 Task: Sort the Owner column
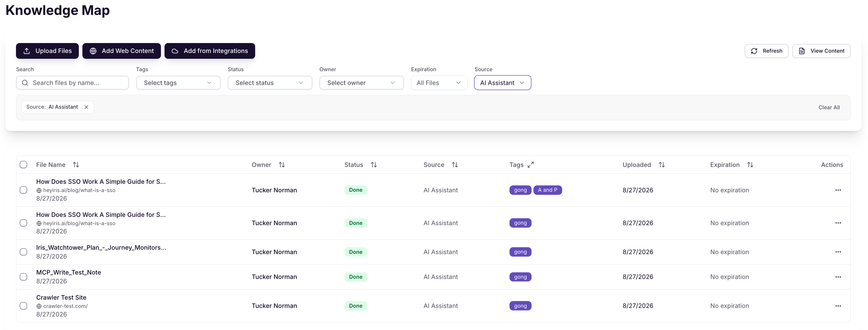282,165
